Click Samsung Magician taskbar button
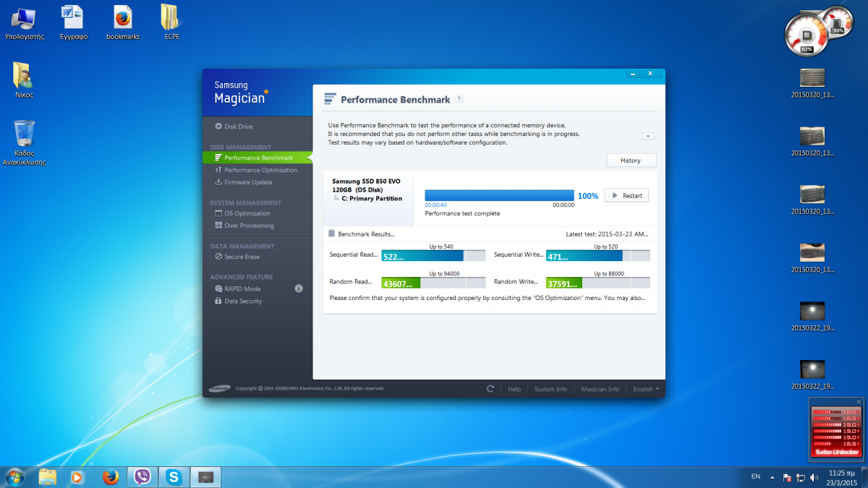This screenshot has height=488, width=868. [206, 477]
